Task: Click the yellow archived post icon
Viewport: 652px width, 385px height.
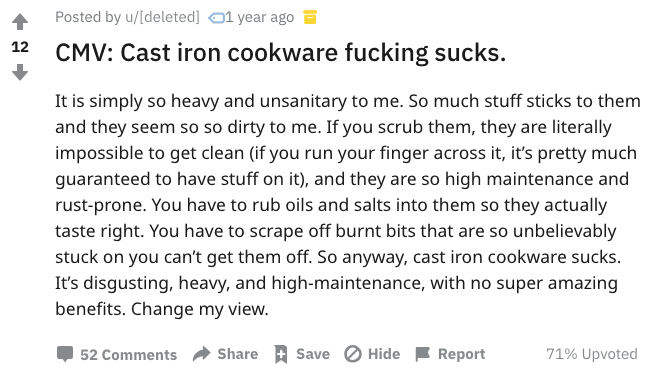Action: coord(310,17)
